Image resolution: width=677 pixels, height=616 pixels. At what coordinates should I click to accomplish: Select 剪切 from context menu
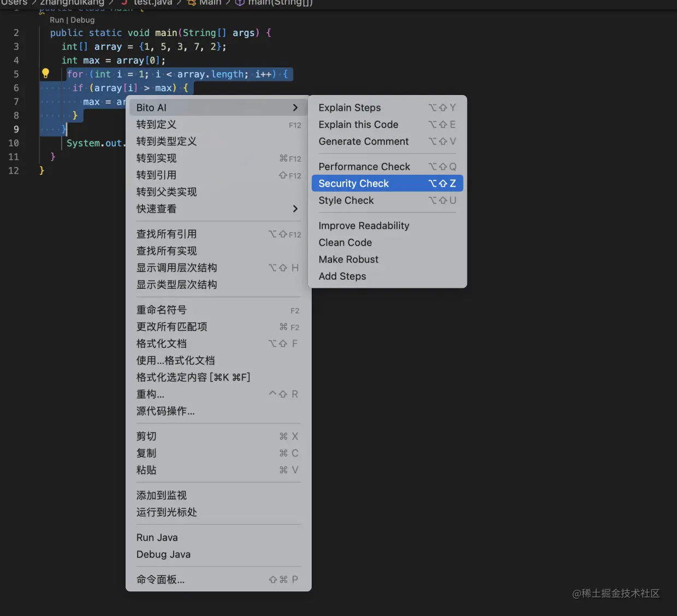click(218, 436)
